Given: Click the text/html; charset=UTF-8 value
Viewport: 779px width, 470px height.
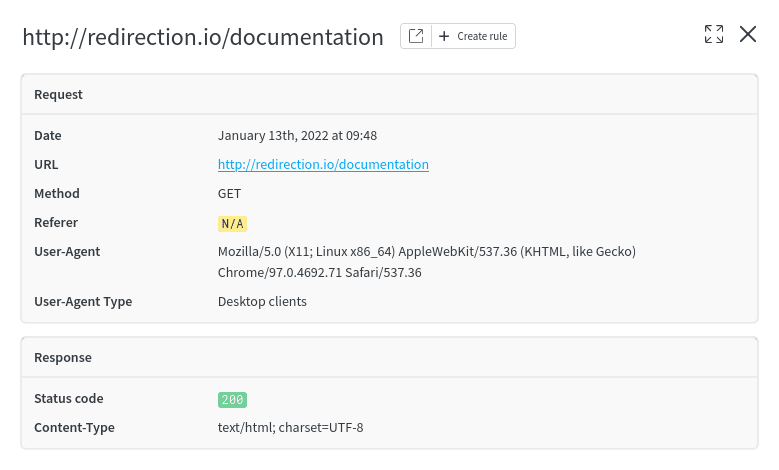Looking at the screenshot, I should tap(290, 427).
